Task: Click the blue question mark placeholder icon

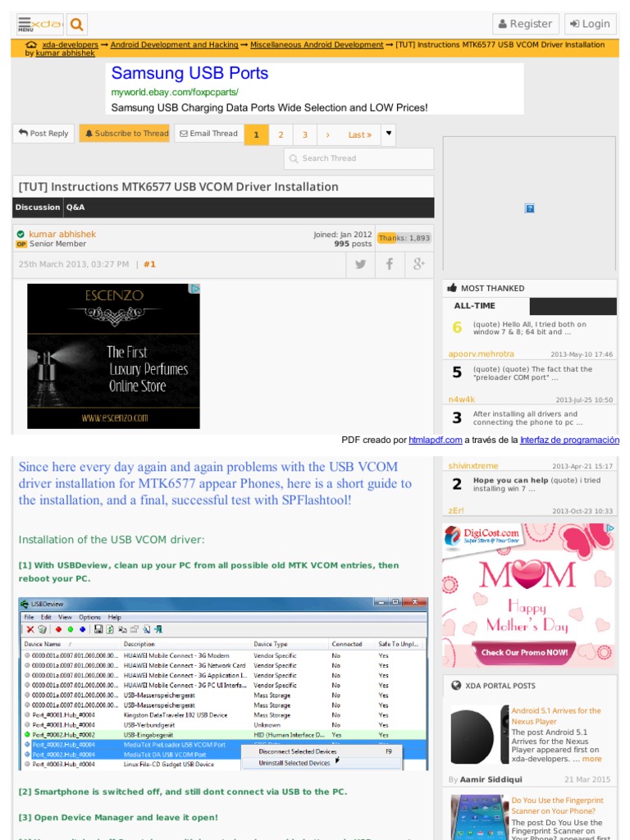Action: coord(529,208)
